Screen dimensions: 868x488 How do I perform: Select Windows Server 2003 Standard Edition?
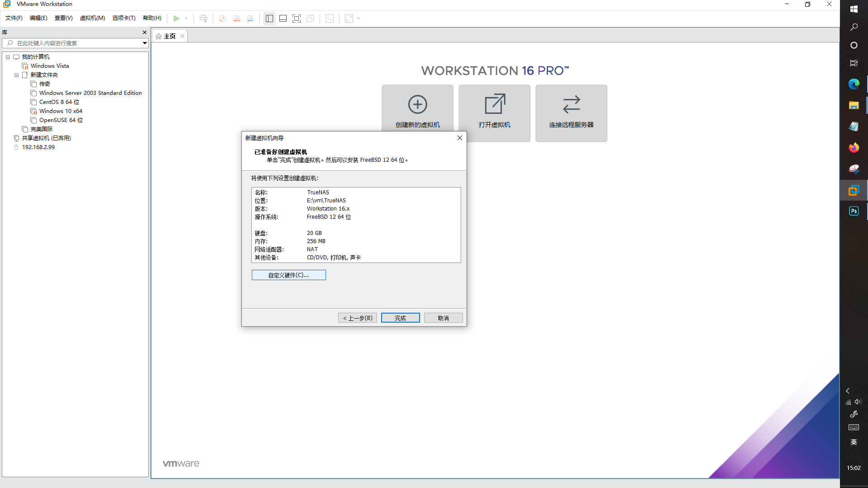pos(90,93)
